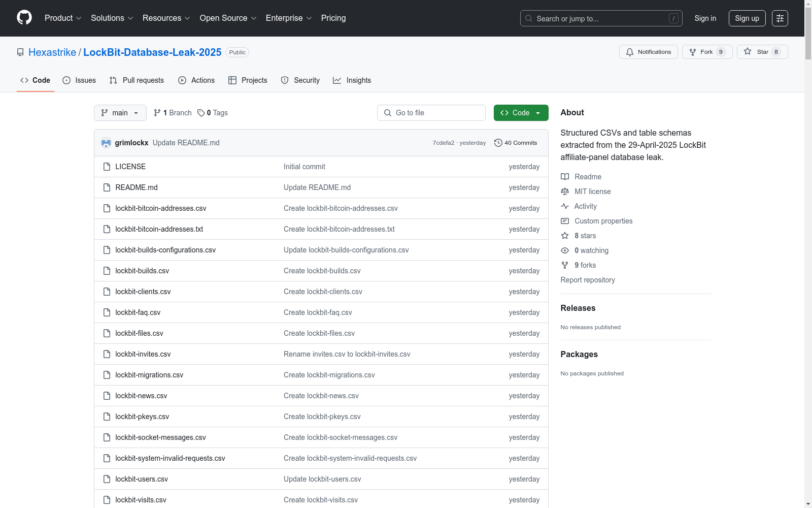The height and width of the screenshot is (508, 812).
Task: Click the pulse icon beside Activity
Action: (x=565, y=206)
